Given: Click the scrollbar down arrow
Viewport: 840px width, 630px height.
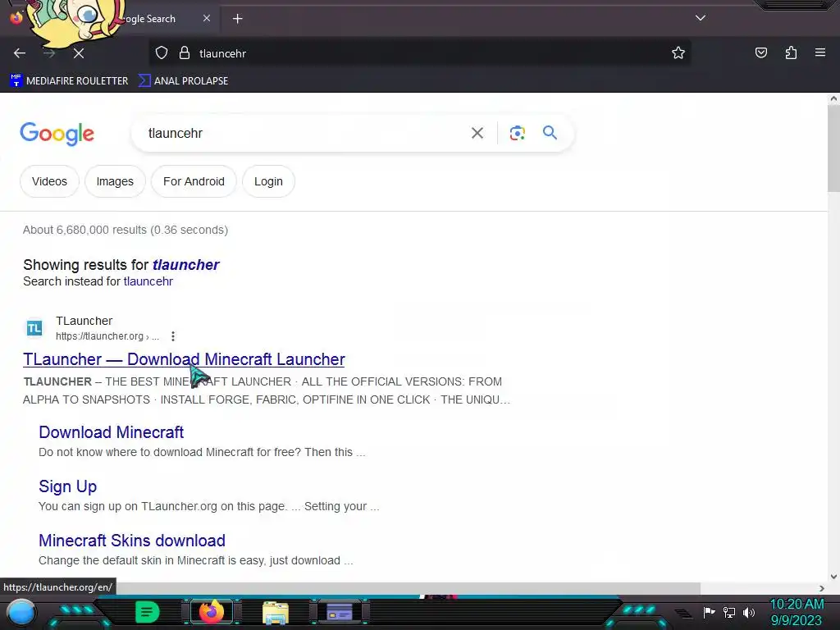Looking at the screenshot, I should (x=833, y=577).
